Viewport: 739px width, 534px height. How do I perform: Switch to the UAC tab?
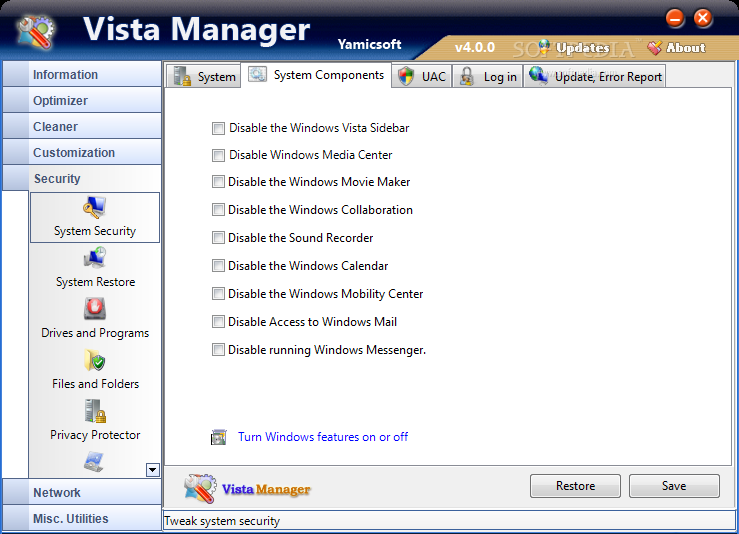(x=421, y=76)
